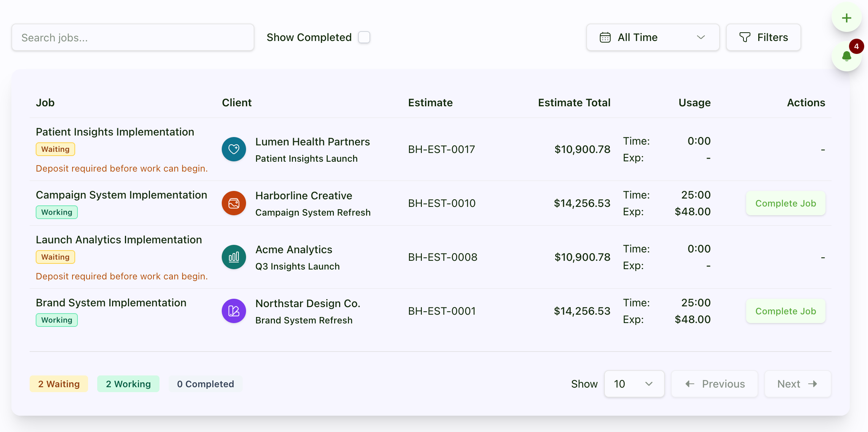Click the Northstar Design Co. client name

(308, 303)
